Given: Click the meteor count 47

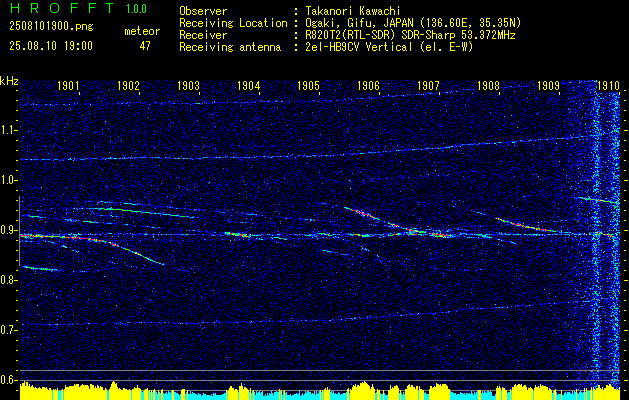Looking at the screenshot, I should [x=145, y=46].
